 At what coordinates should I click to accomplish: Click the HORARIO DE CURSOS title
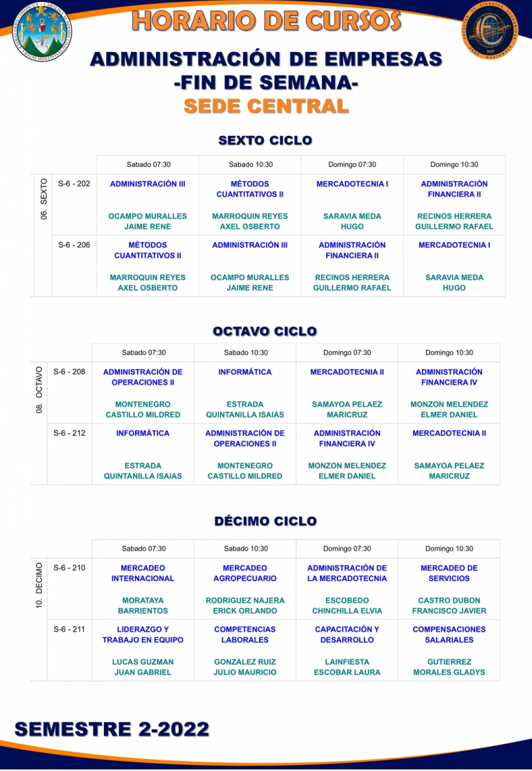[x=266, y=21]
